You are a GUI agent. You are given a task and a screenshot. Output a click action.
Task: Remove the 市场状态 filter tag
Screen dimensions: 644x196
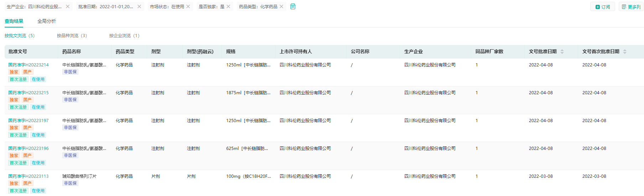coord(188,6)
